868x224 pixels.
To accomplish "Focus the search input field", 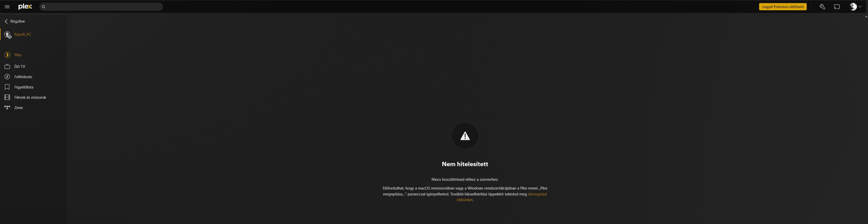I will click(x=101, y=7).
